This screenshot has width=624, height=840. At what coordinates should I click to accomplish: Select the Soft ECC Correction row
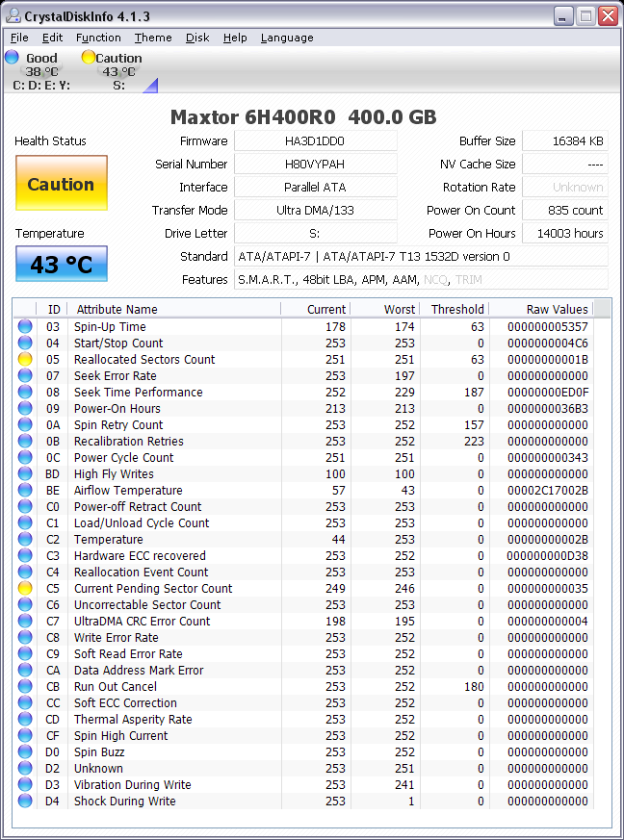(304, 702)
